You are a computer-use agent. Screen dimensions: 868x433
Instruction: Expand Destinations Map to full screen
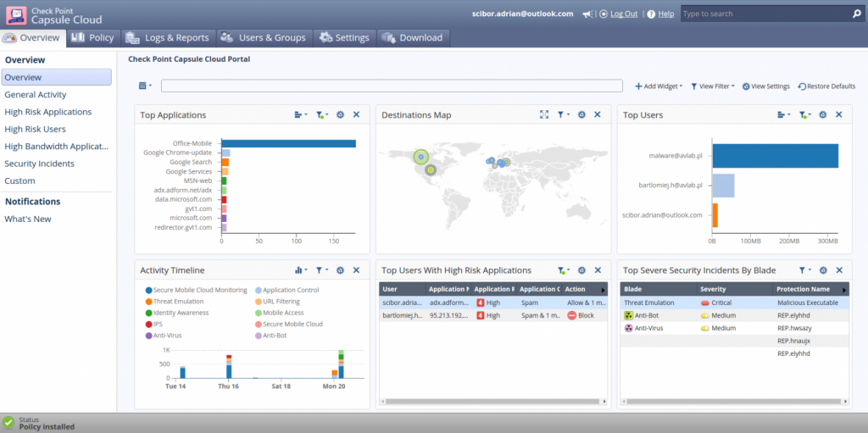pyautogui.click(x=544, y=115)
